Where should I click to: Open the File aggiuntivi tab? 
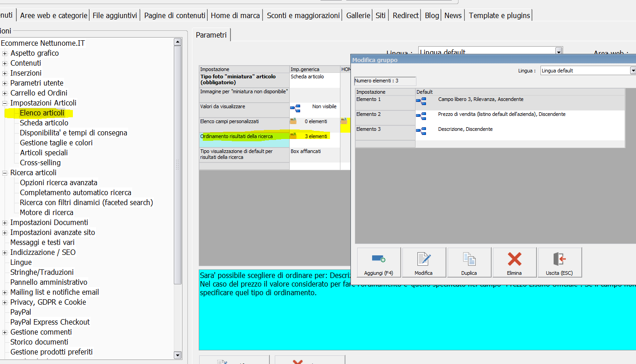(x=115, y=15)
